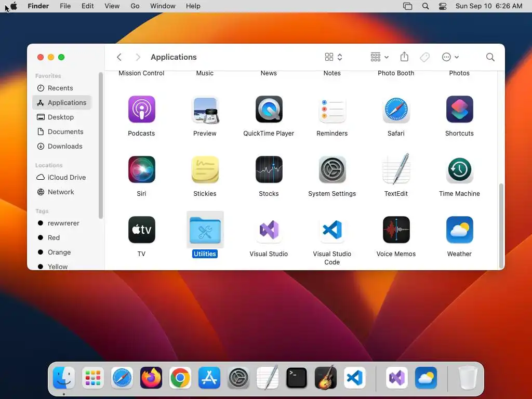Select Weather icon in Applications folder
The width and height of the screenshot is (532, 399).
[x=459, y=230]
